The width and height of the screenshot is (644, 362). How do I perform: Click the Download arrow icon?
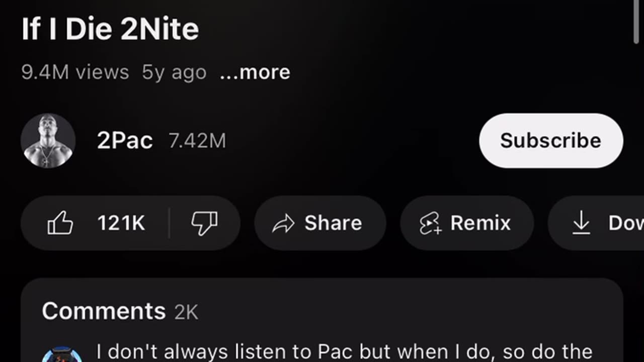pos(581,223)
